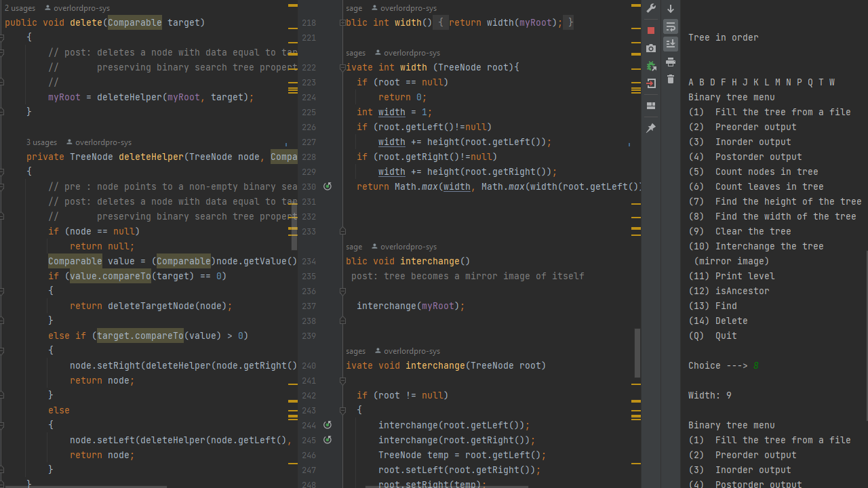Image resolution: width=868 pixels, height=488 pixels.
Task: Click line number 237 in the gutter
Action: [309, 306]
